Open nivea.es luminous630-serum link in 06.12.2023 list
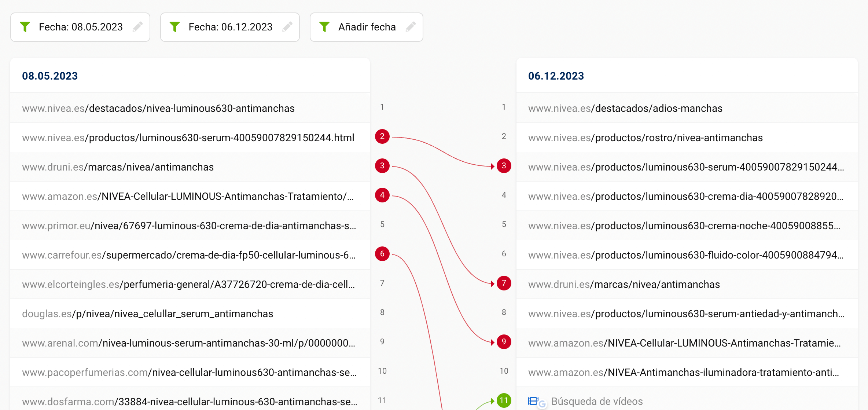The height and width of the screenshot is (410, 868). coord(686,167)
